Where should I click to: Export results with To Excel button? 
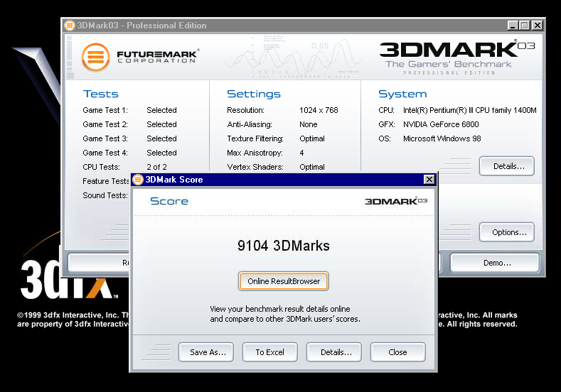[269, 352]
